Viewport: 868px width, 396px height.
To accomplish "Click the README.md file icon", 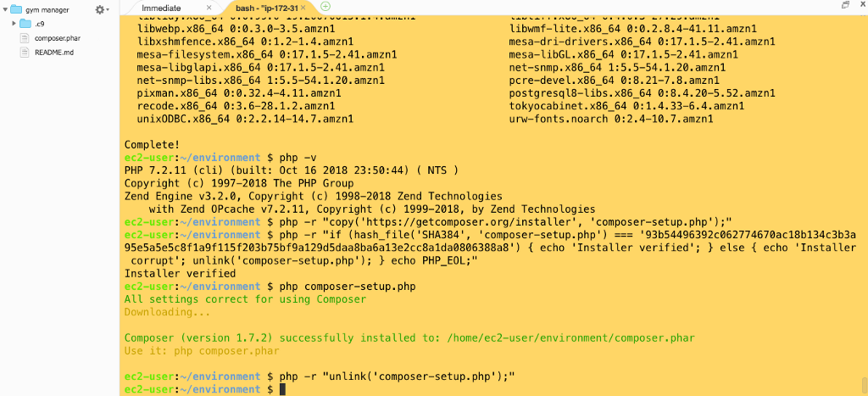I will (x=25, y=53).
